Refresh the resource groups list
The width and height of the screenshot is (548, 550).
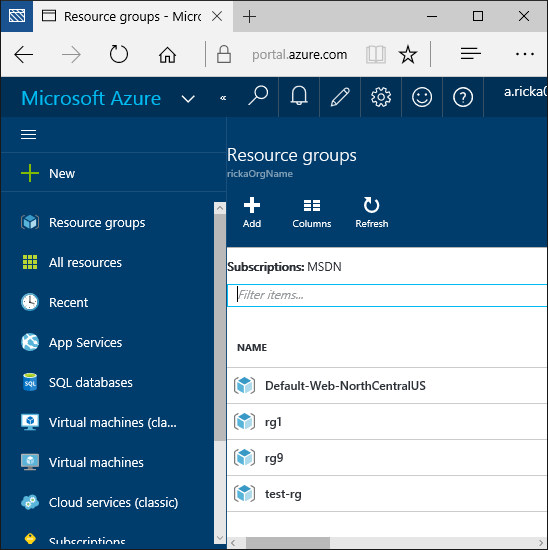point(372,213)
